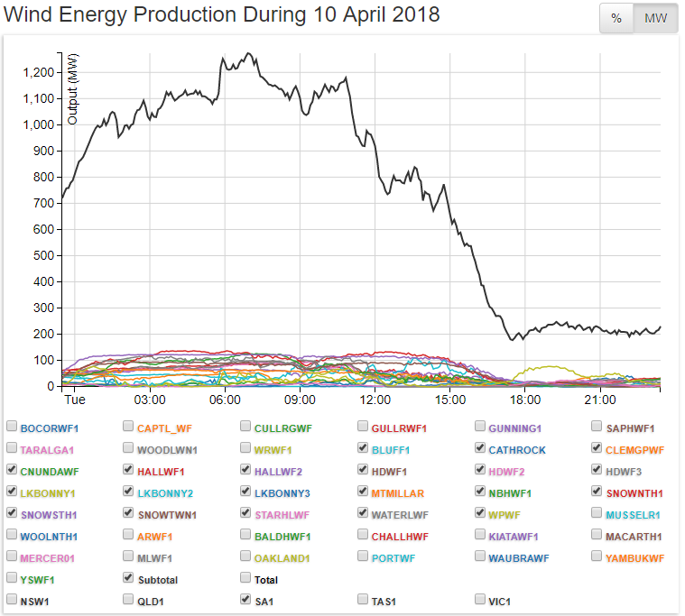Viewport: 685px width, 616px height.
Task: Uncheck the SA1 region checkbox
Action: 246,600
